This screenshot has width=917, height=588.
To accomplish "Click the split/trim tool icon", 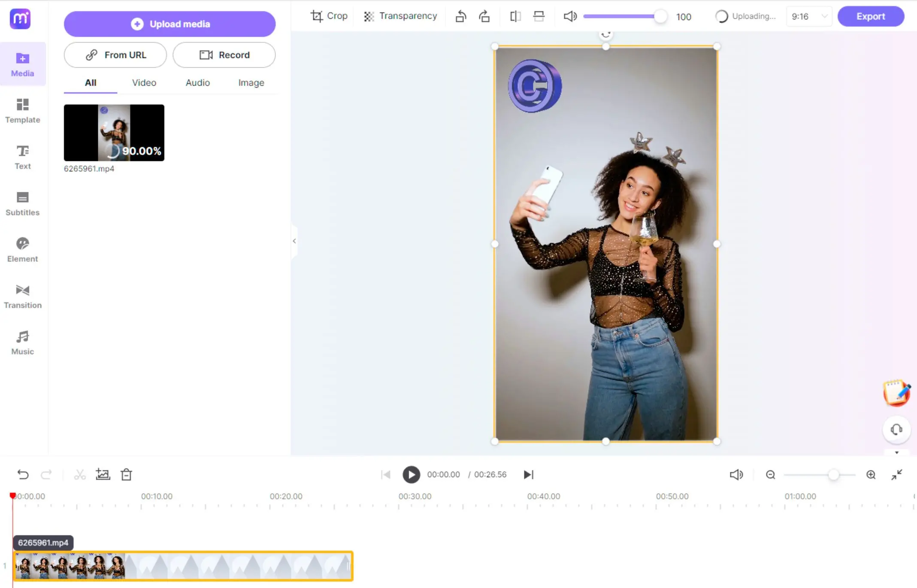I will click(79, 474).
